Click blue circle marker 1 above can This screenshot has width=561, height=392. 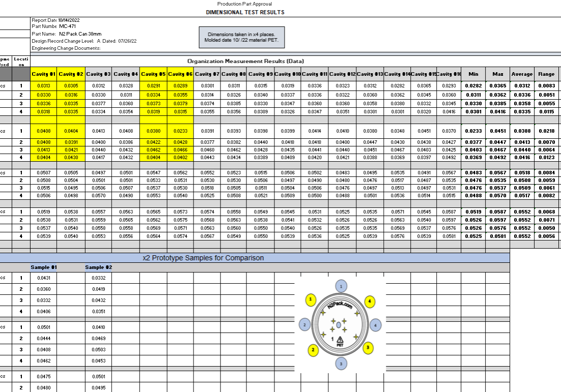[341, 286]
